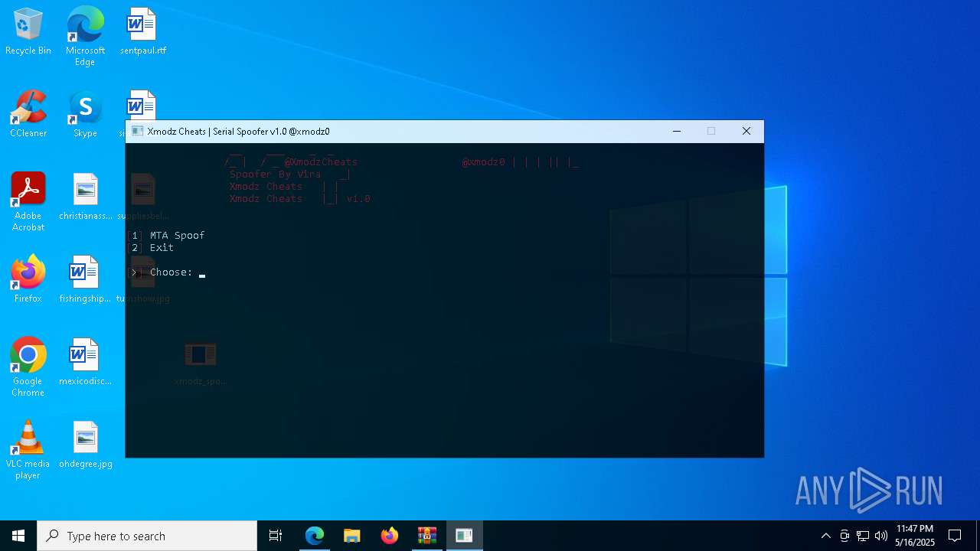This screenshot has height=551, width=980.
Task: Open CCleaner desktop shortcut
Action: pyautogui.click(x=28, y=115)
